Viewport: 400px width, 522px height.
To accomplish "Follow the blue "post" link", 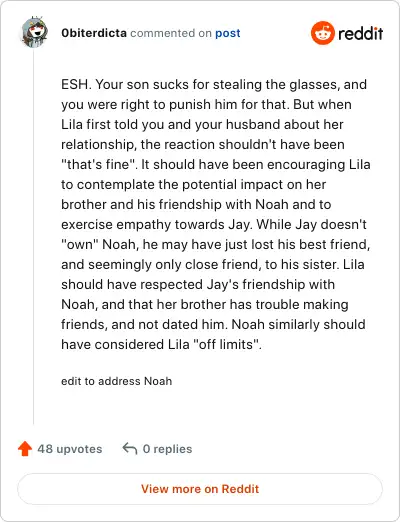I will (x=228, y=33).
